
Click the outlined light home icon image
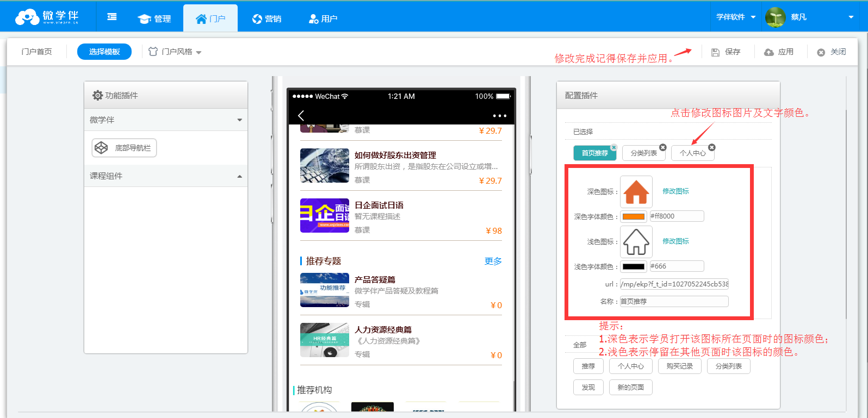pyautogui.click(x=636, y=242)
